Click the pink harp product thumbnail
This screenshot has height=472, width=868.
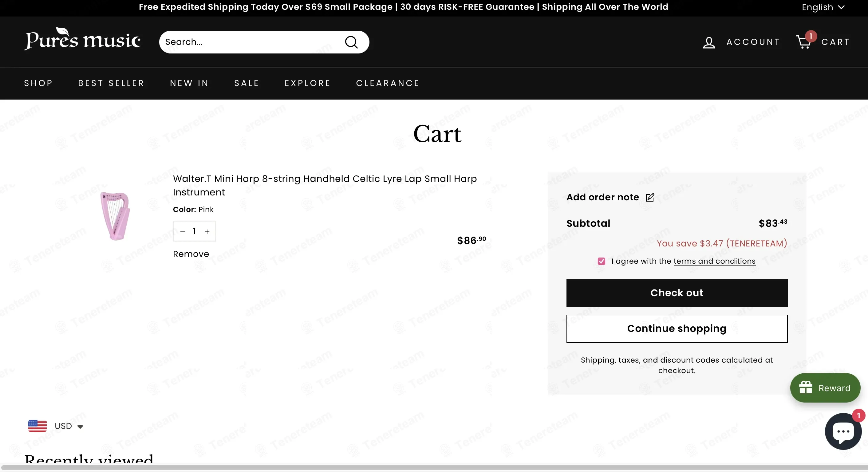115,216
